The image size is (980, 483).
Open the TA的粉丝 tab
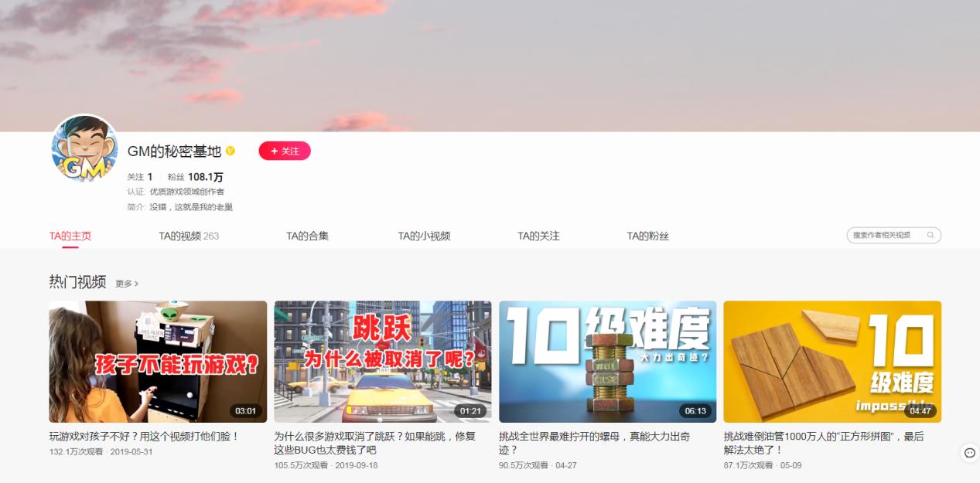(x=646, y=235)
